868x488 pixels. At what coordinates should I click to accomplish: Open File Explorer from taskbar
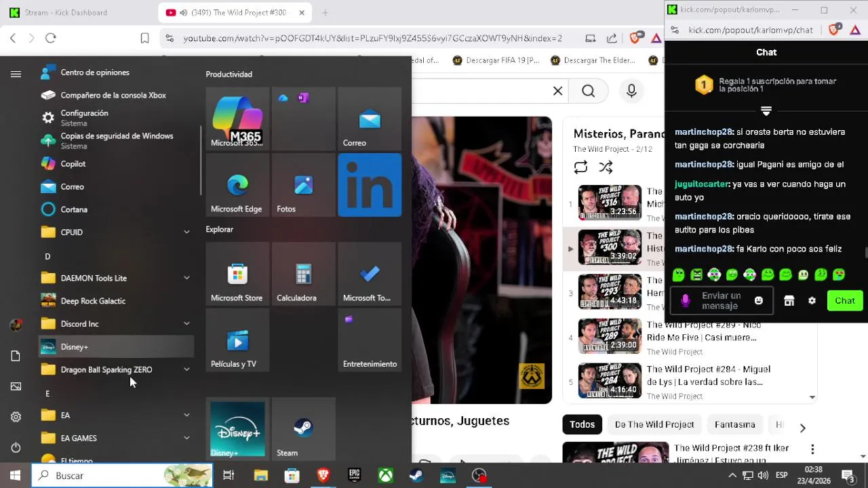(x=260, y=476)
